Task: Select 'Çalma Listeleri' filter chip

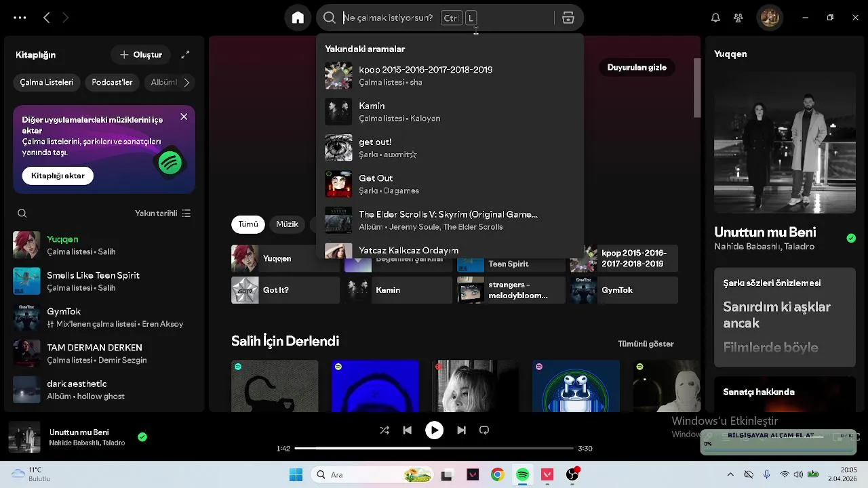Action: pos(47,82)
